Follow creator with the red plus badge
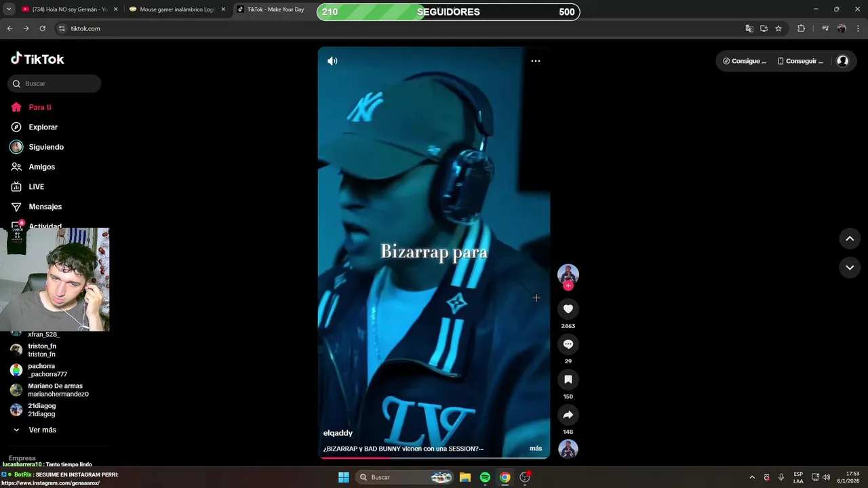Viewport: 868px width, 488px height. click(568, 286)
